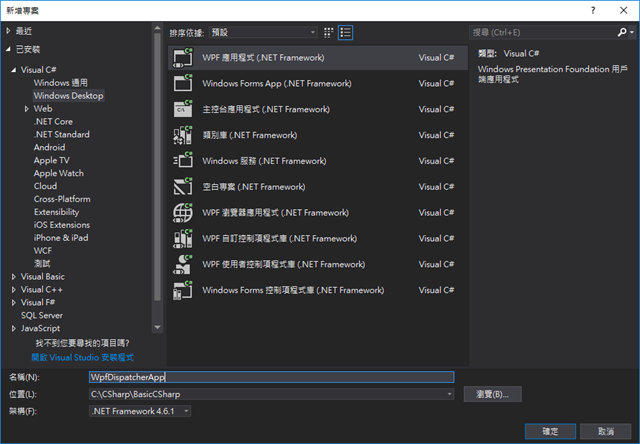640x444 pixels.
Task: Open the search options dropdown arrow
Action: 632,32
